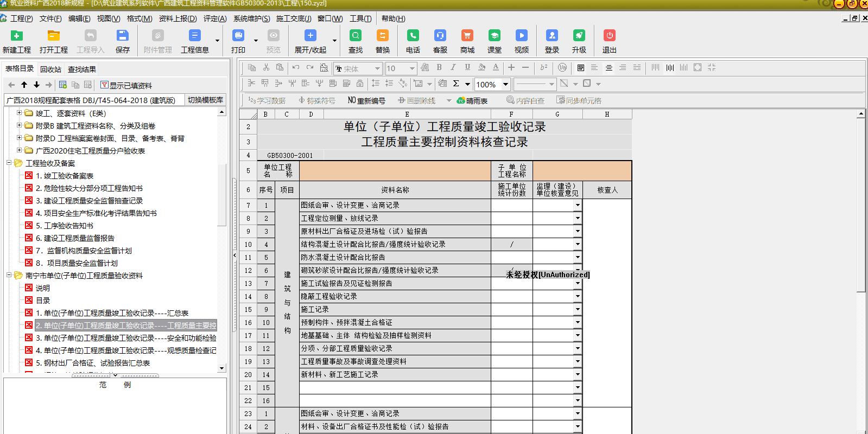Click the NO 重新编号 button

click(366, 100)
